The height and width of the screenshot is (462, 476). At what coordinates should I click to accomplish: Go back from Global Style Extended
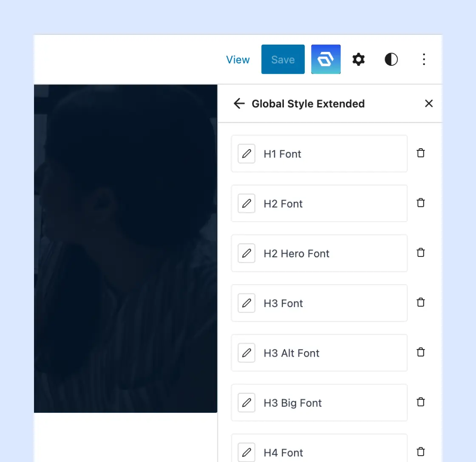tap(239, 104)
